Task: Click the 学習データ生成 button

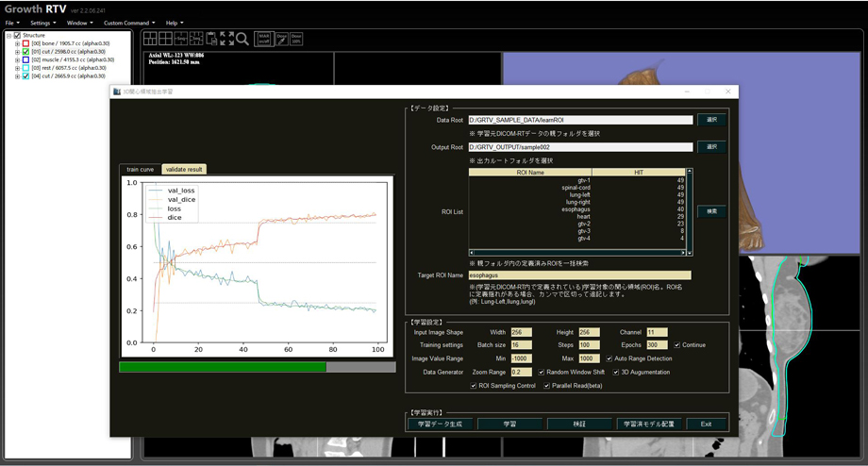Action: point(440,424)
